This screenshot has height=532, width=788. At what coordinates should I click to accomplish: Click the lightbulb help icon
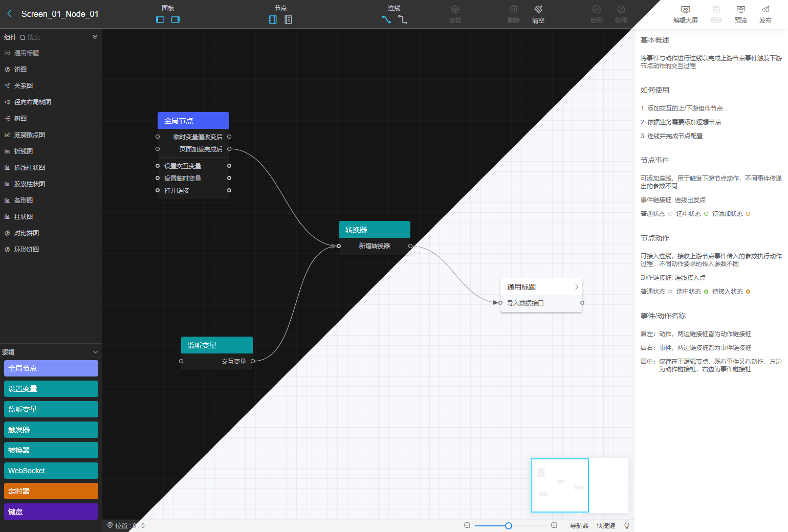(x=627, y=526)
